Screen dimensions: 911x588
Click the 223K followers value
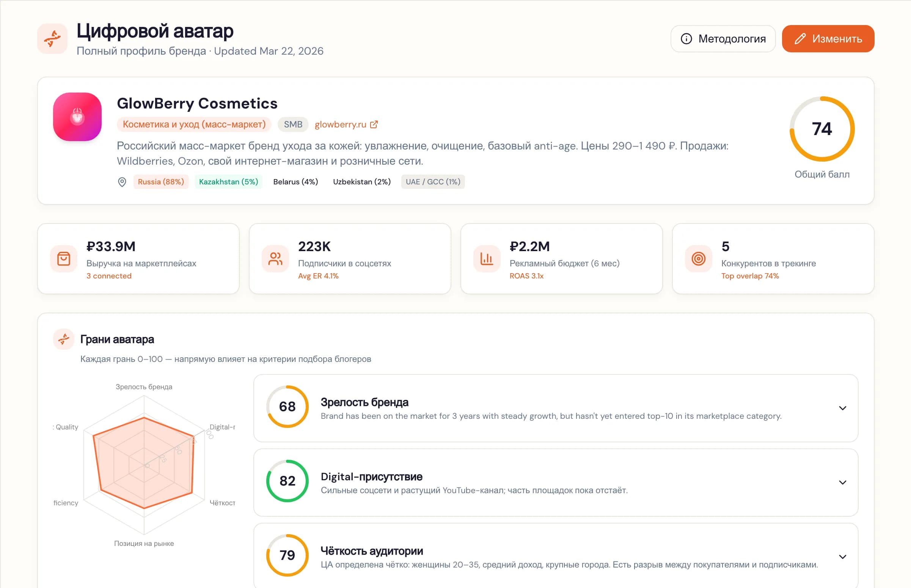[x=314, y=246]
